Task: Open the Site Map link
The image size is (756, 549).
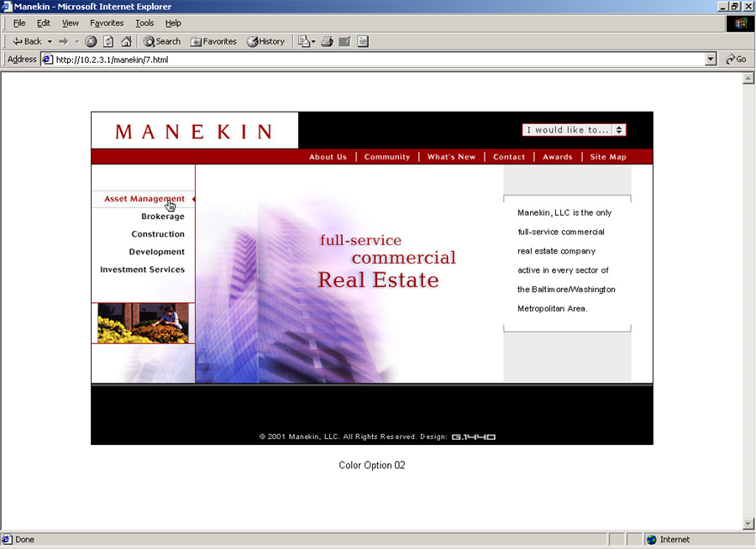Action: click(608, 157)
